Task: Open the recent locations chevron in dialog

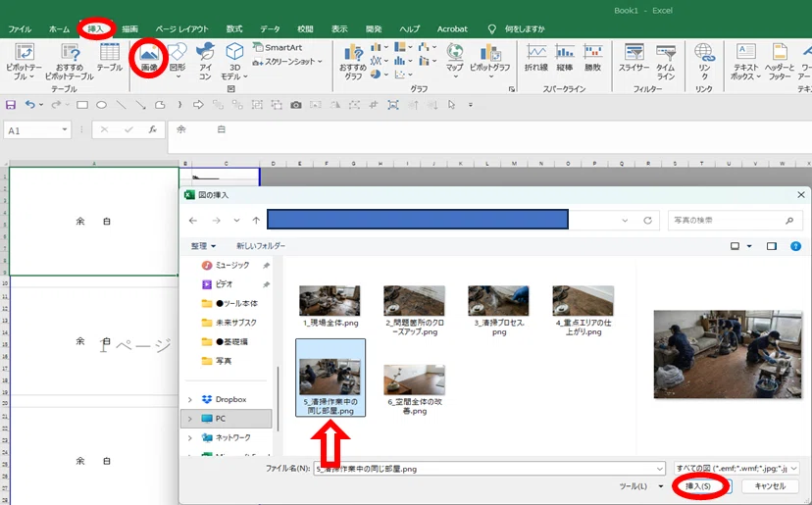Action: (x=236, y=221)
